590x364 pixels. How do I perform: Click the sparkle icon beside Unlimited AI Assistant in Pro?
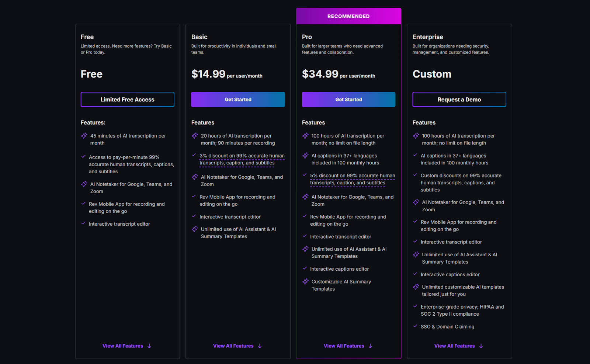pos(305,249)
